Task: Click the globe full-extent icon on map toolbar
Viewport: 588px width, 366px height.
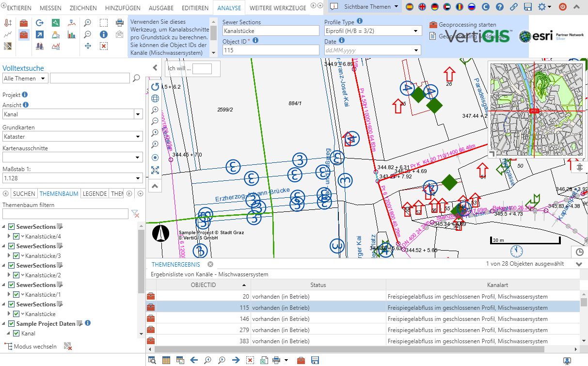Action: point(155,98)
